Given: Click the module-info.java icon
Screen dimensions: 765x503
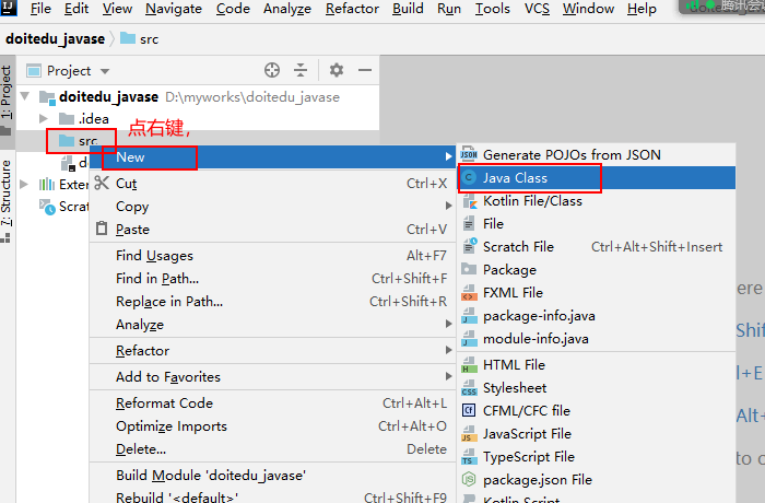Looking at the screenshot, I should click(469, 339).
